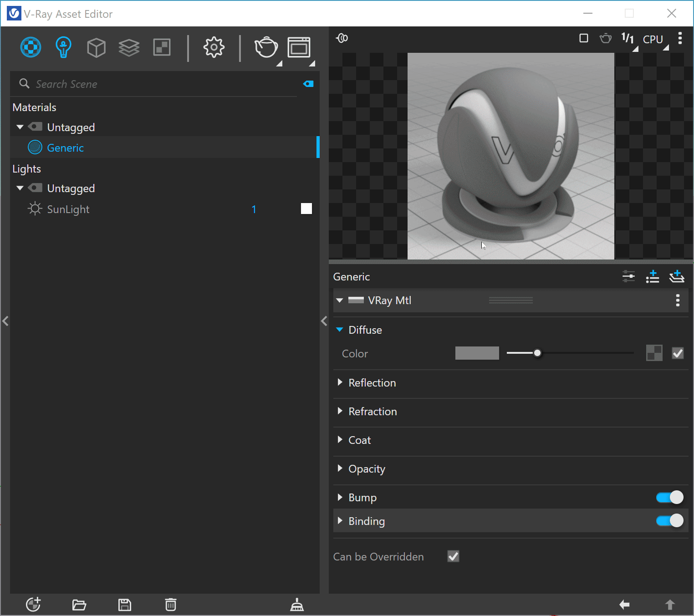Minimize the V-Ray Asset Editor window

click(588, 13)
